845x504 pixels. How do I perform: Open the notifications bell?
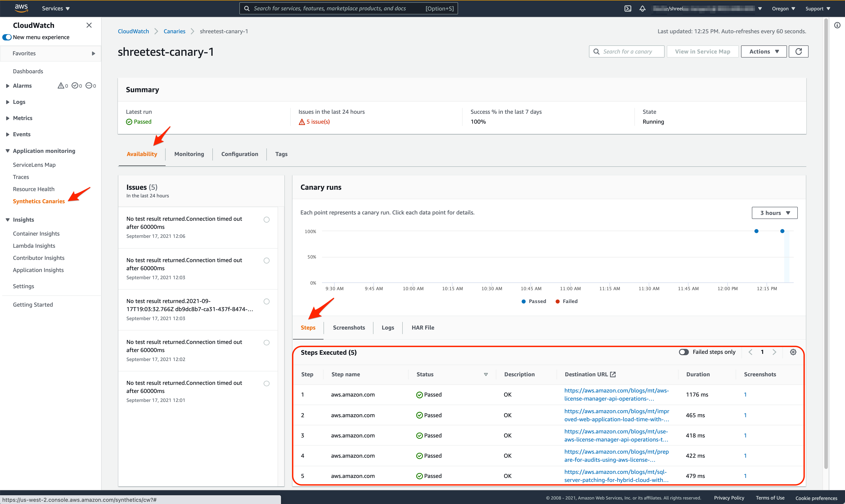coord(643,8)
